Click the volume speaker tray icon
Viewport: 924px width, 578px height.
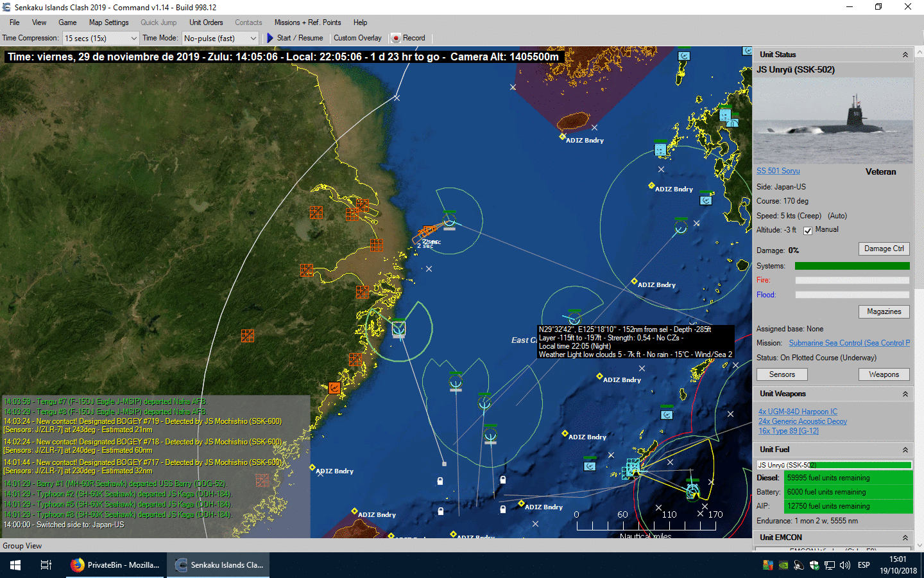844,565
